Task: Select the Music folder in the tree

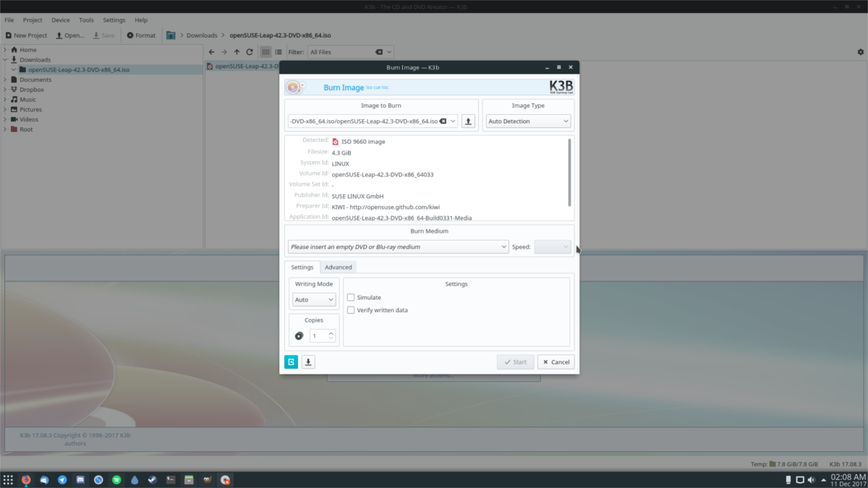Action: pos(27,100)
